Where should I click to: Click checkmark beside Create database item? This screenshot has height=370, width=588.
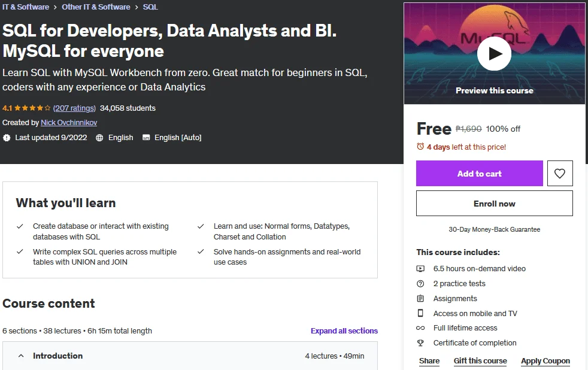20,226
